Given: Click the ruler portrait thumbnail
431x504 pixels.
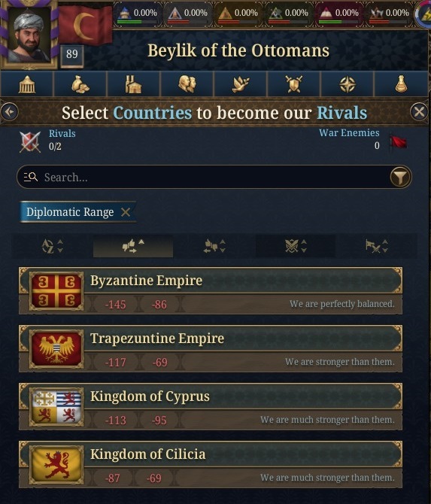Looking at the screenshot, I should [29, 34].
